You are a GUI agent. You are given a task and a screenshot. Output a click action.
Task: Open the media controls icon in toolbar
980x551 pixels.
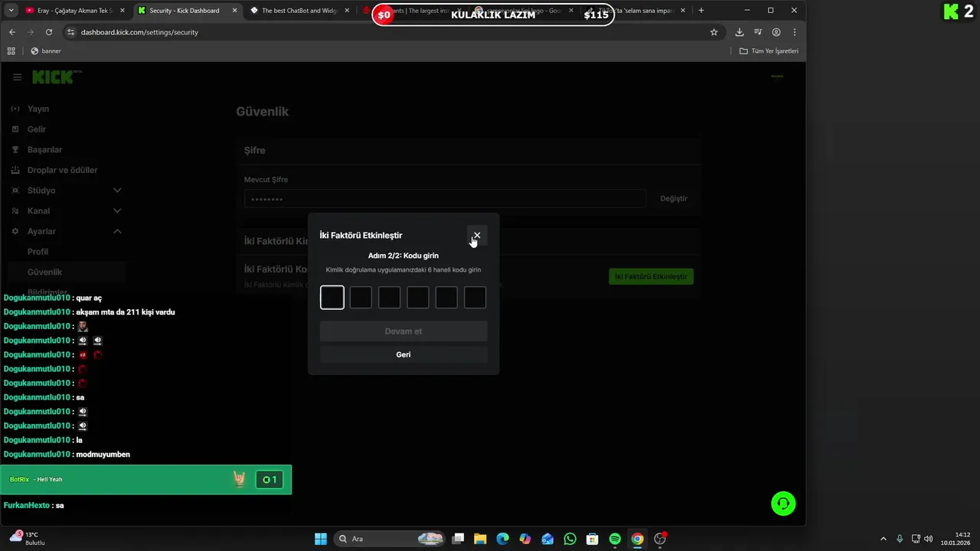click(x=758, y=32)
